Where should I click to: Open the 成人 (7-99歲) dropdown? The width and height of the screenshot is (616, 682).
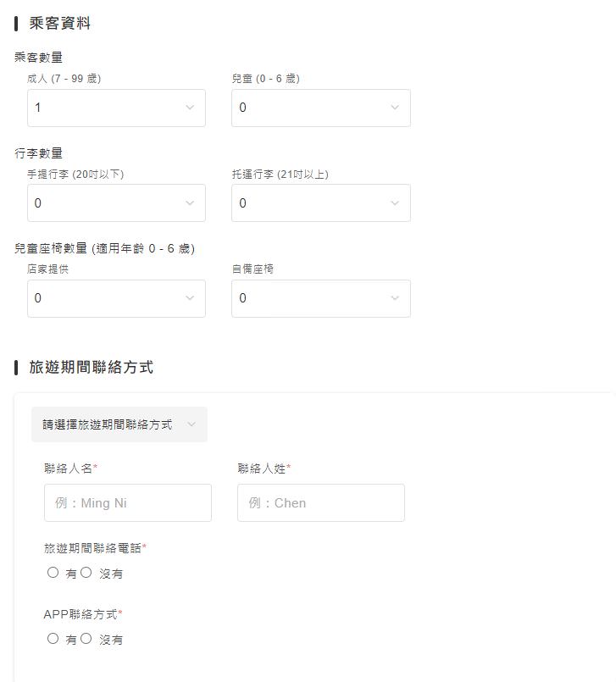coord(116,108)
